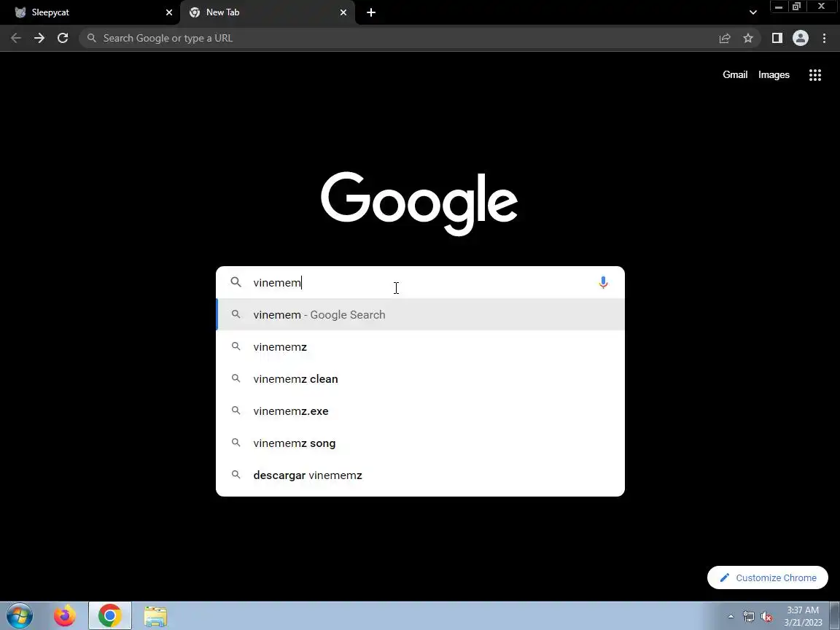Toggle the Chrome side panel
Image resolution: width=840 pixels, height=630 pixels.
pyautogui.click(x=777, y=38)
